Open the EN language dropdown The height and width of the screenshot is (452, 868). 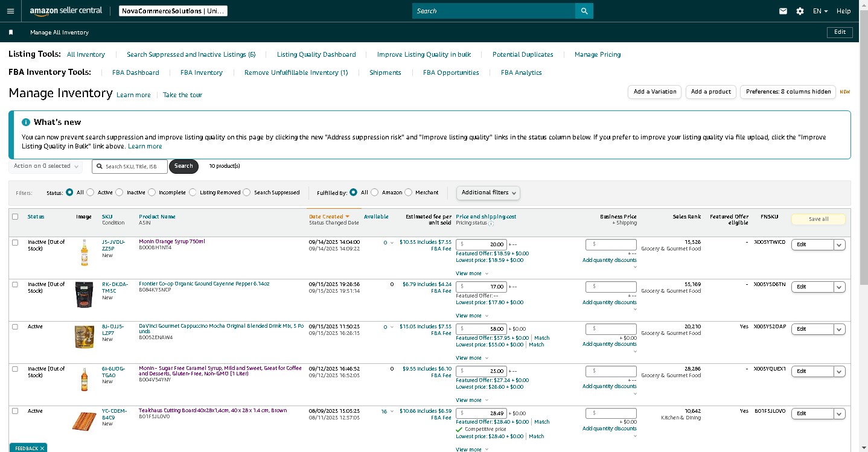[x=820, y=11]
